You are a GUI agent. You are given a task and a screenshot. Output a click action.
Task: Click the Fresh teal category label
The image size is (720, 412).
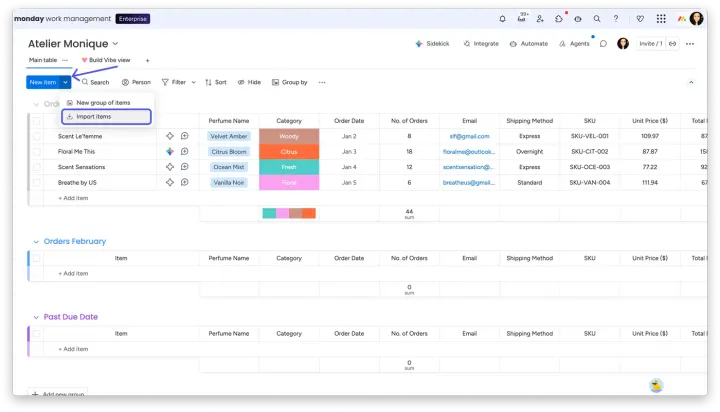[289, 167]
